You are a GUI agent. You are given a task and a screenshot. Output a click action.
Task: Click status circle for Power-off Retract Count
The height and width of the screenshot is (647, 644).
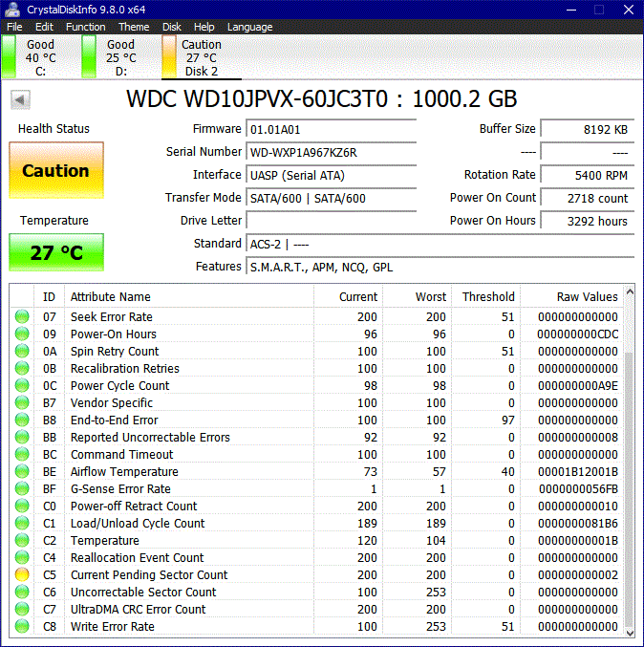pos(22,506)
